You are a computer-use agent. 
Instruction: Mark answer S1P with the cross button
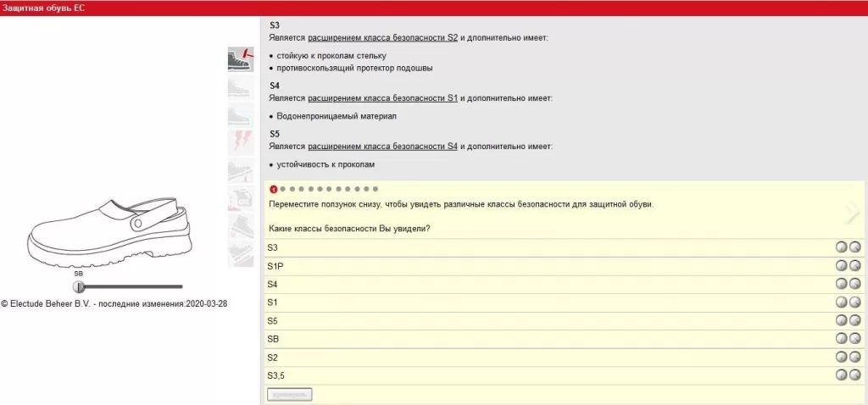[x=855, y=265]
